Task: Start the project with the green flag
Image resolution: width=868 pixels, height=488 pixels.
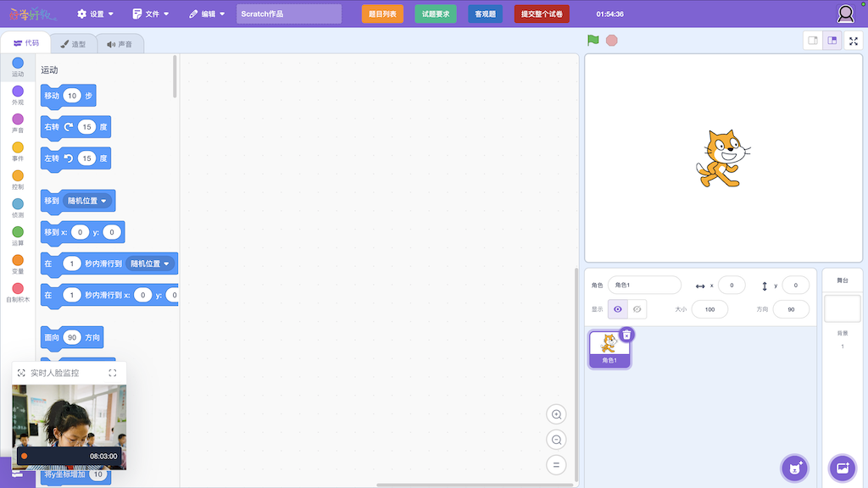Action: (x=593, y=40)
